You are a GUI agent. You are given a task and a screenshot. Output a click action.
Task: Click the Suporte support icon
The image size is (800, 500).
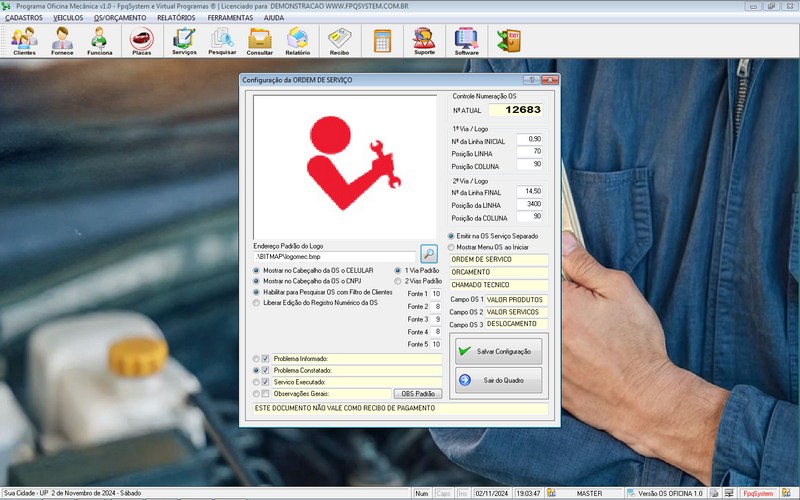tap(424, 40)
